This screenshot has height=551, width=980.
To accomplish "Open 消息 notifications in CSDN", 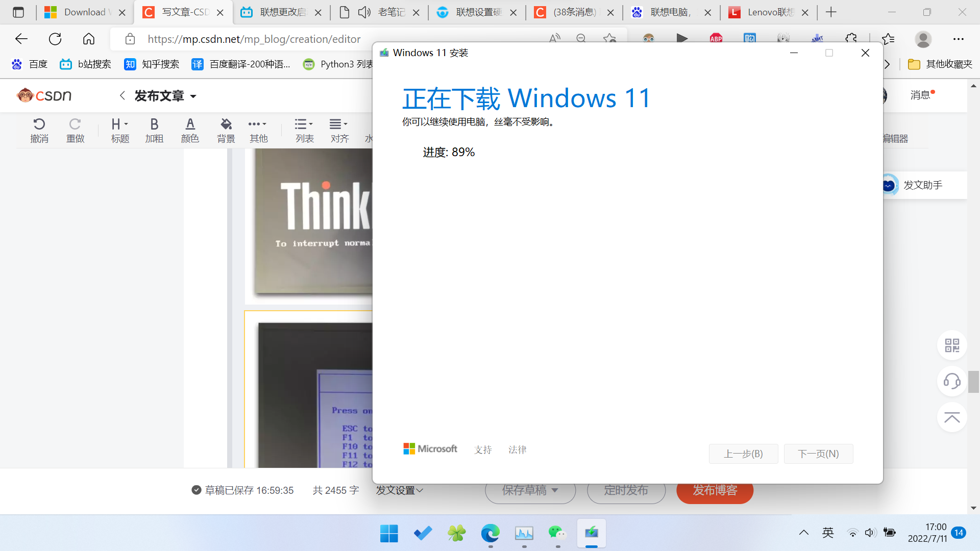I will point(922,95).
